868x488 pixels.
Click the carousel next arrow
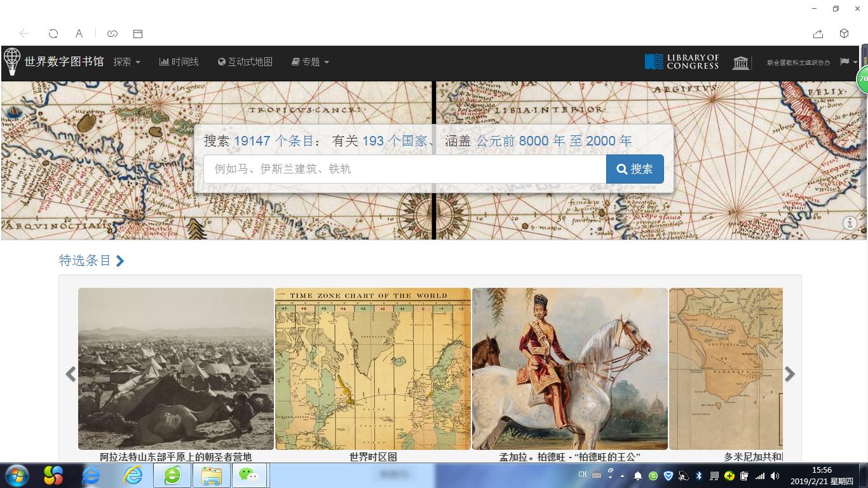point(790,374)
